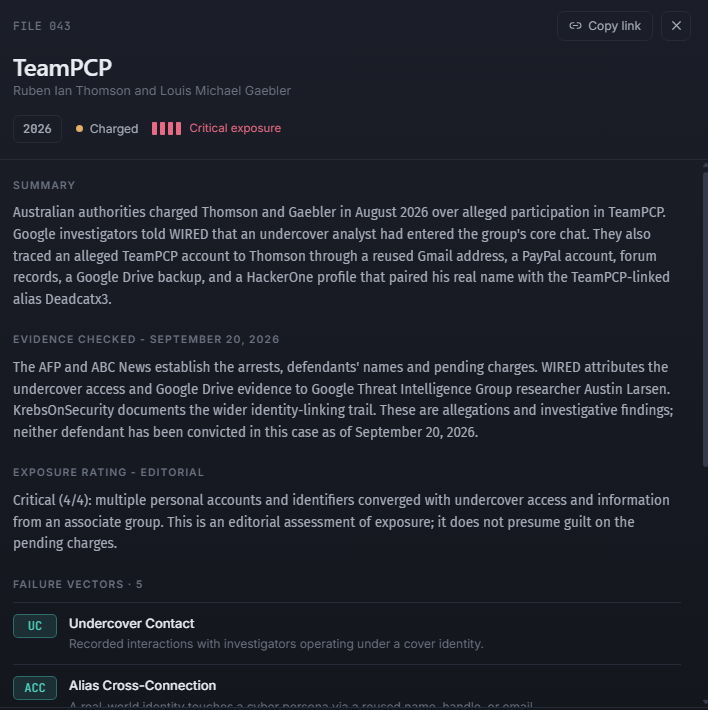Click the Failure Vectors 5 heading
708x710 pixels.
78,584
